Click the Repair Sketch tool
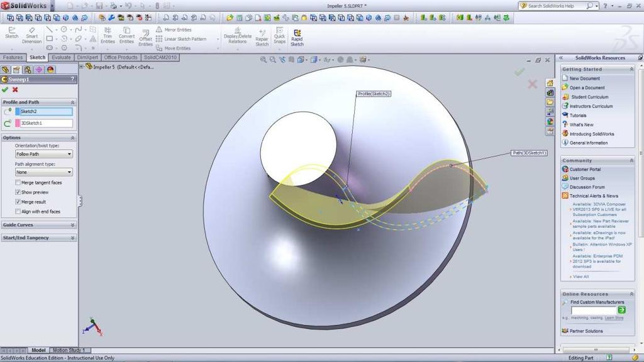Viewport: 644px width, 362px height. 262,38
